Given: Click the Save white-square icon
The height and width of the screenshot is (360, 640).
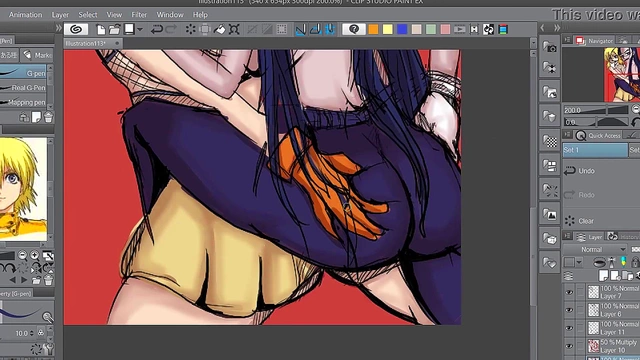Looking at the screenshot, I should [129, 29].
